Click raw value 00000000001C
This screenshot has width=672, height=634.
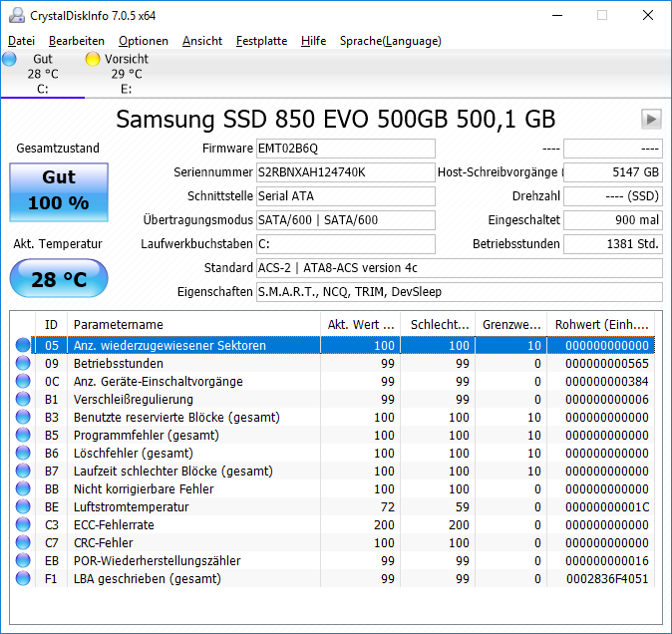(x=607, y=507)
